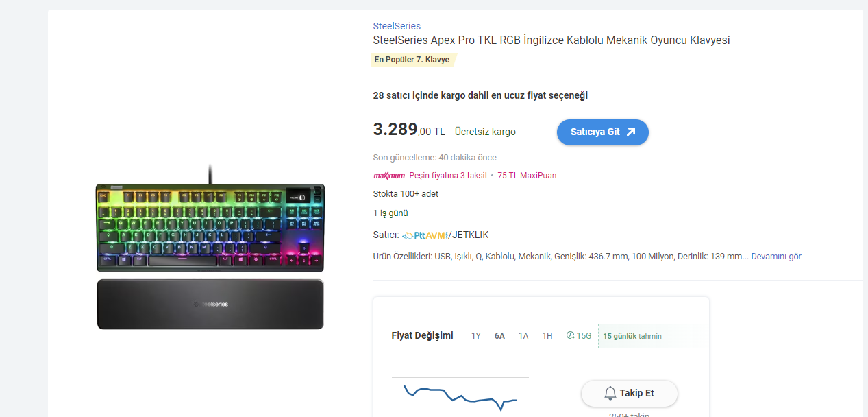The height and width of the screenshot is (417, 868).
Task: Click the 75 TL MaxiPuan text
Action: [x=527, y=176]
